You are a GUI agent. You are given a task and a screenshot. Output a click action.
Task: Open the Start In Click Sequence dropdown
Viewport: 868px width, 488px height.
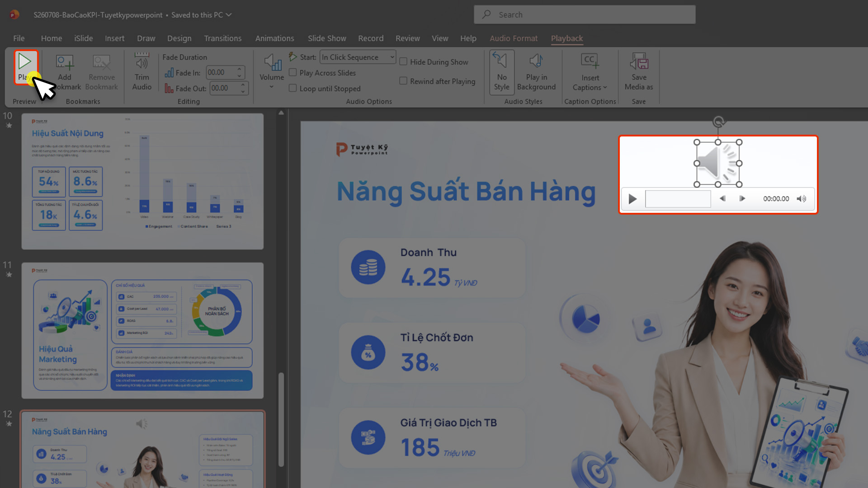358,57
